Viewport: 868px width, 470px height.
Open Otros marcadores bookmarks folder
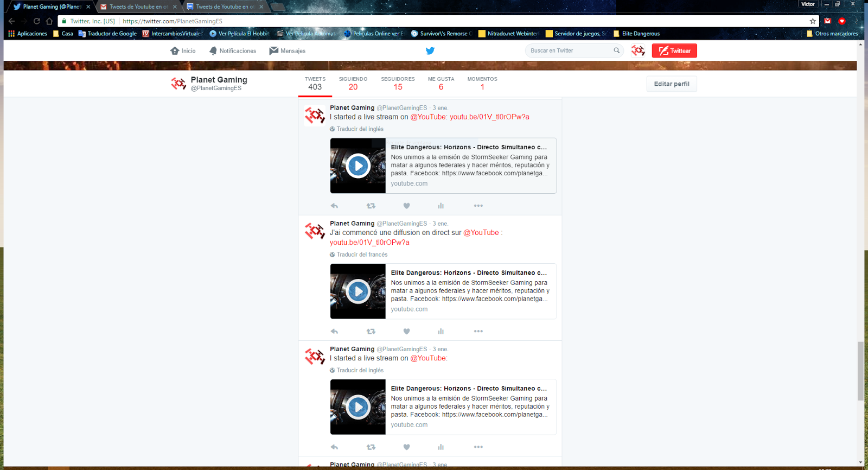pos(832,34)
